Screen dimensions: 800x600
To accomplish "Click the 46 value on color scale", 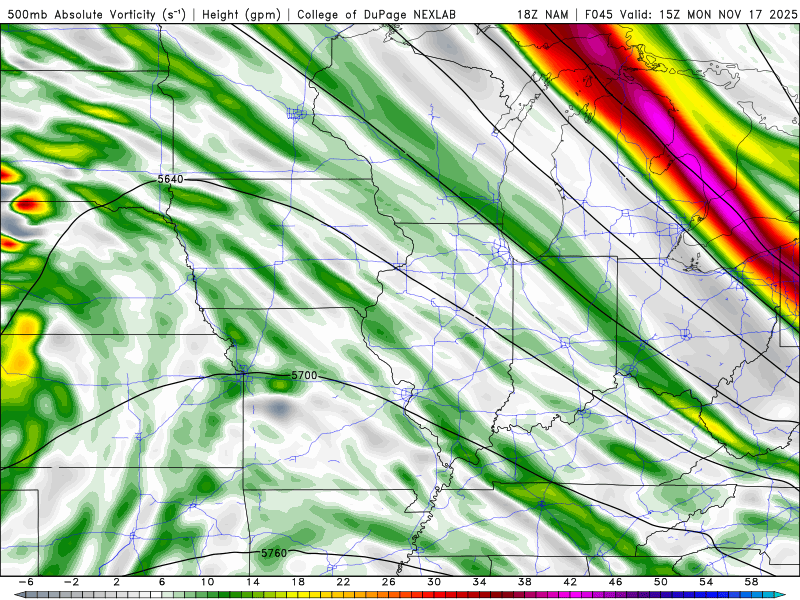I will (615, 582).
